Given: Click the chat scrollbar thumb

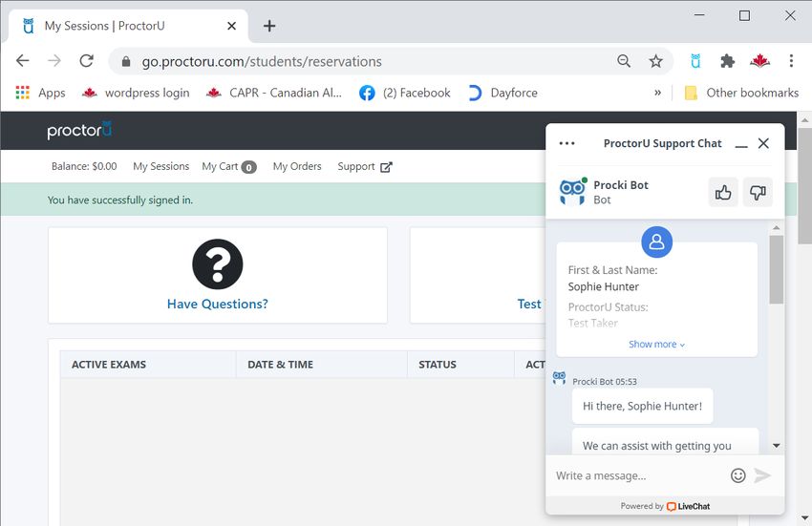Looking at the screenshot, I should pyautogui.click(x=776, y=269).
